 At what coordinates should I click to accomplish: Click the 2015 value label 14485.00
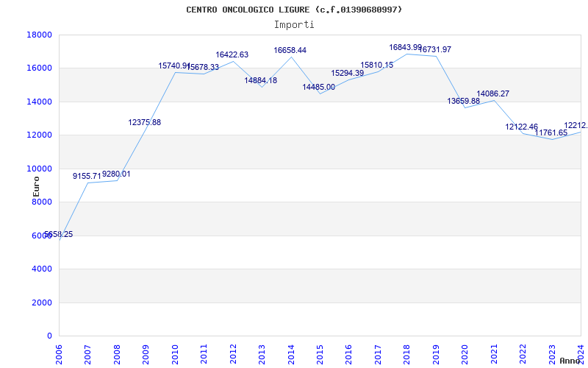click(318, 88)
